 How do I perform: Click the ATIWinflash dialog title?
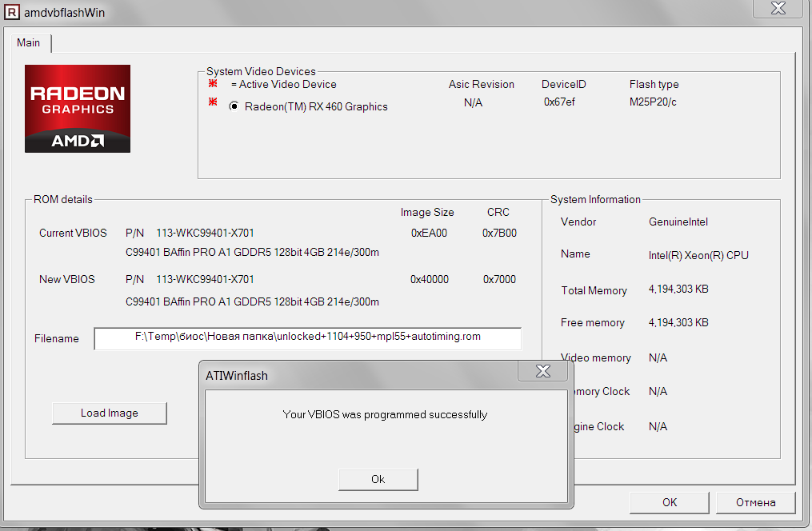(237, 376)
